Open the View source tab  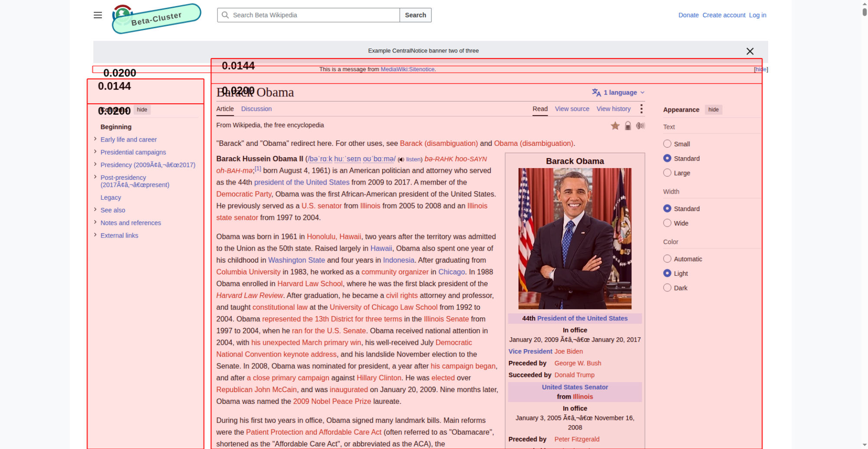pyautogui.click(x=572, y=109)
